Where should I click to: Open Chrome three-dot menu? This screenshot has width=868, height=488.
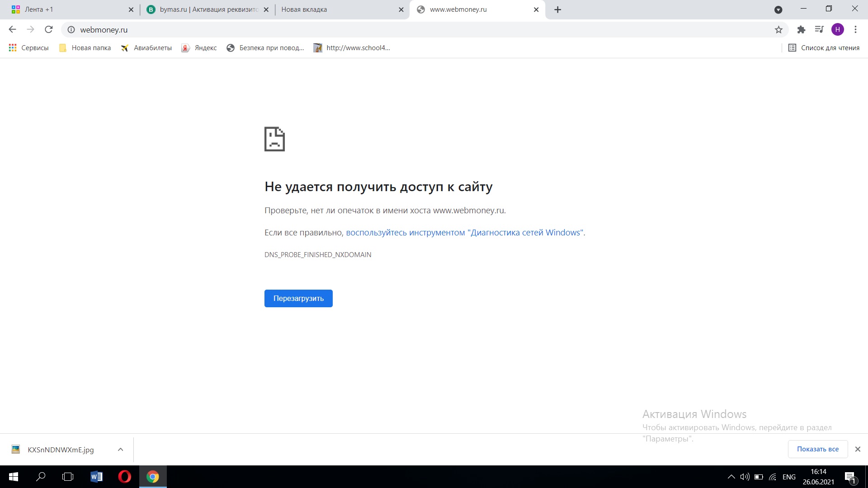coord(855,30)
